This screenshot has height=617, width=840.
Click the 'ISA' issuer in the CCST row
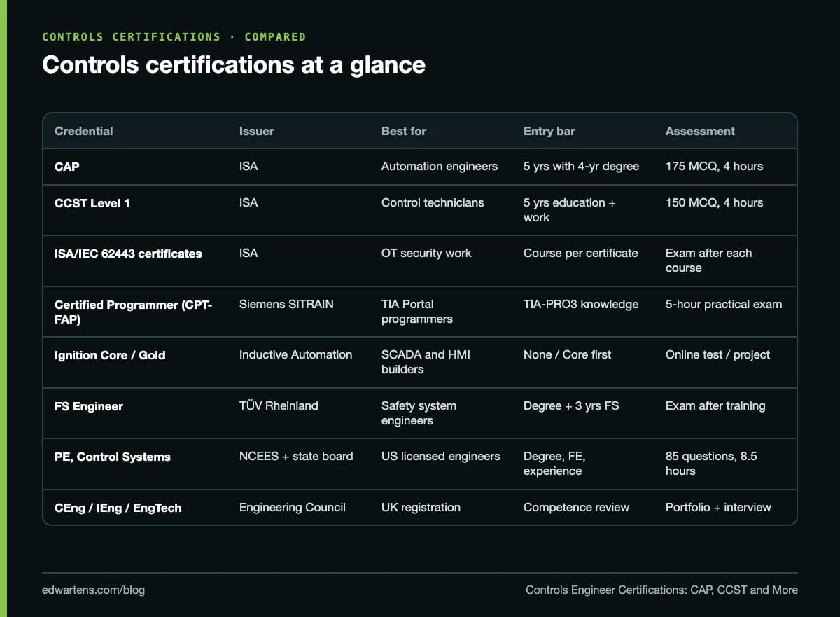point(248,202)
